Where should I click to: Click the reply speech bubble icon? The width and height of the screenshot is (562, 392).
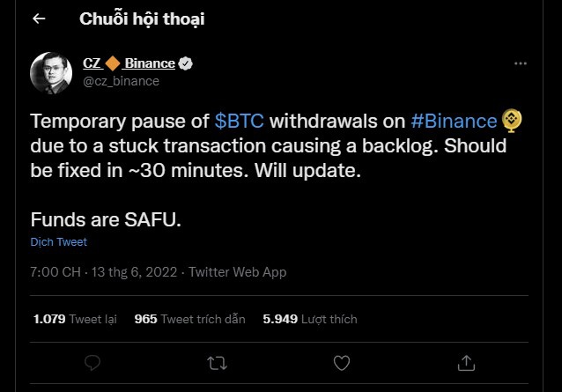pyautogui.click(x=92, y=362)
